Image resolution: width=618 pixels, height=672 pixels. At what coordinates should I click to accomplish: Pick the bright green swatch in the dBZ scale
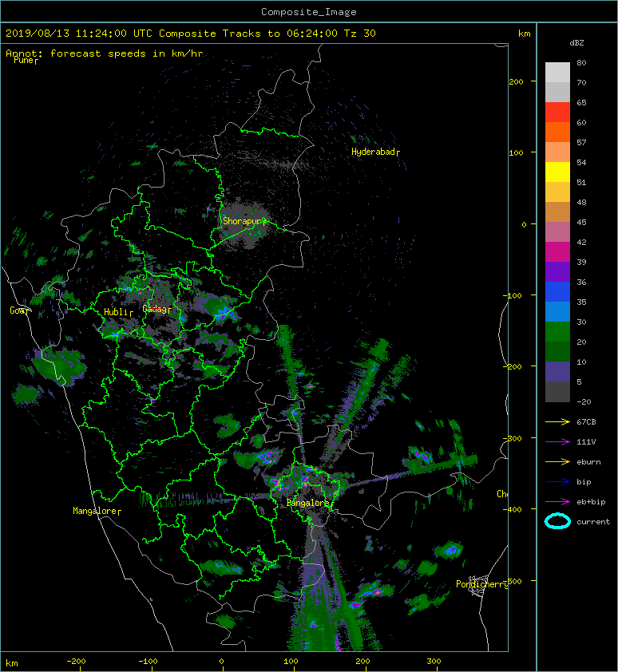557,331
